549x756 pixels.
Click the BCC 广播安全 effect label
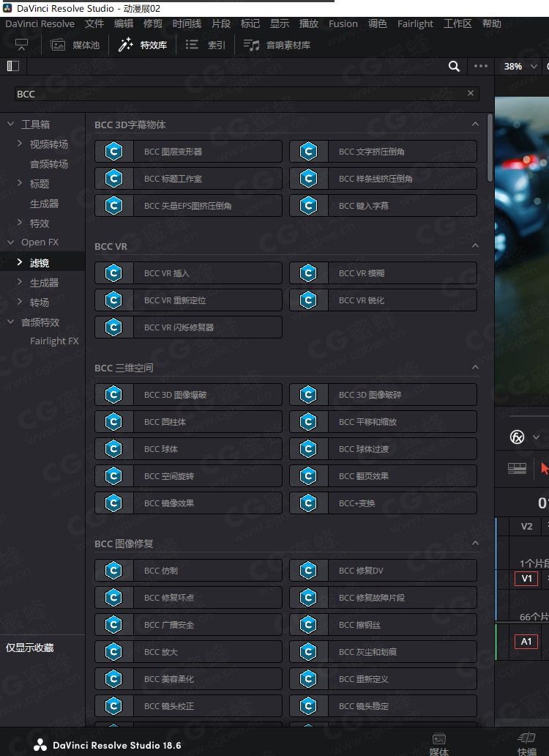[x=169, y=624]
